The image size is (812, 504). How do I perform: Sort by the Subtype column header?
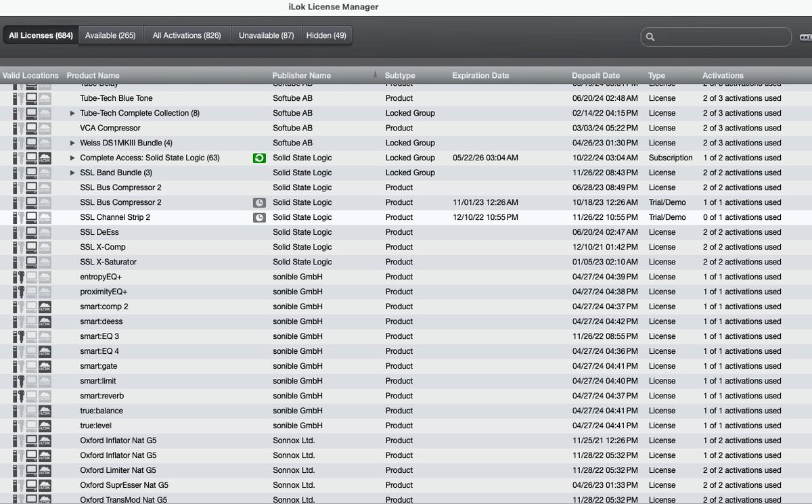pyautogui.click(x=400, y=76)
